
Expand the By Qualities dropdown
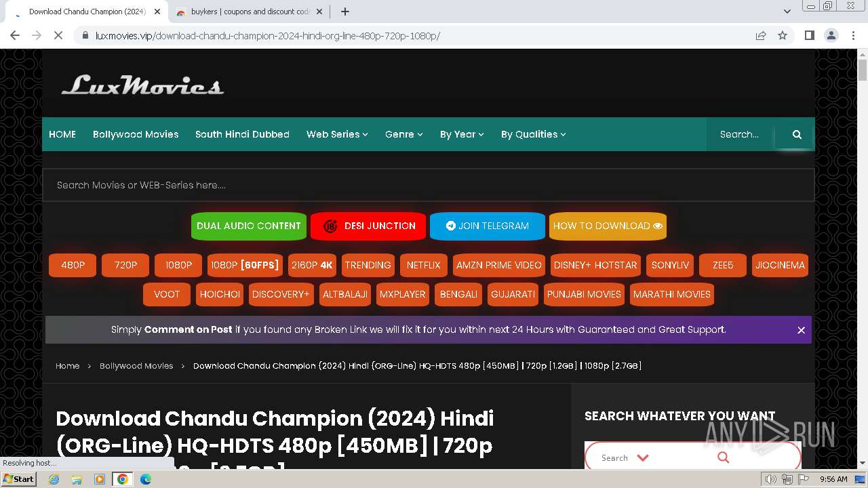[534, 134]
